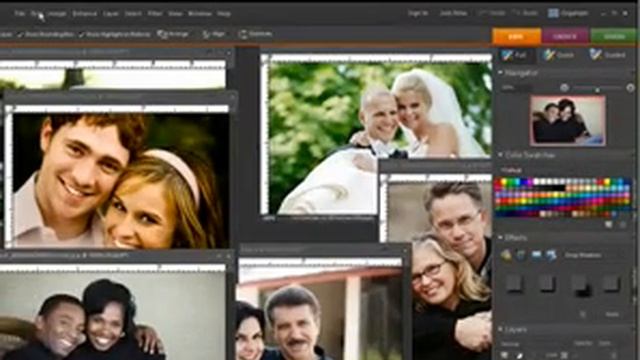The height and width of the screenshot is (360, 640).
Task: Open the Filter menu
Action: tap(155, 14)
